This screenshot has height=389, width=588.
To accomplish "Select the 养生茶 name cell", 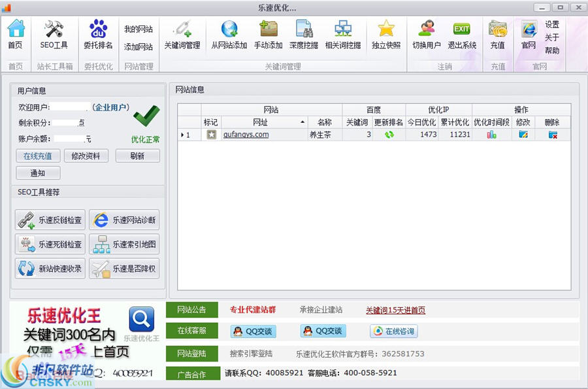I will coord(324,135).
